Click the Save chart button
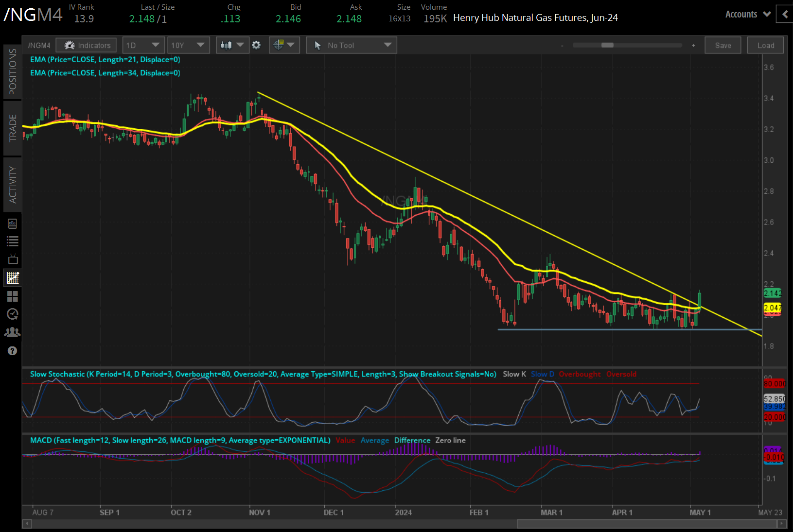793x532 pixels. tap(723, 45)
